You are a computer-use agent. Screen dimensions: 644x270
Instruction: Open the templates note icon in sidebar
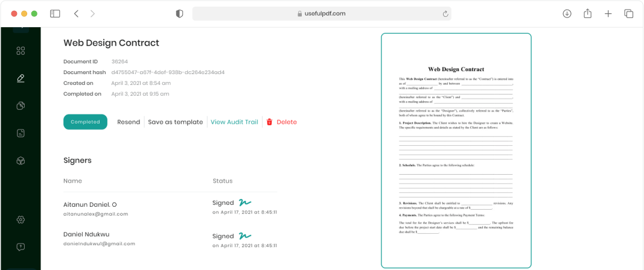pyautogui.click(x=21, y=133)
